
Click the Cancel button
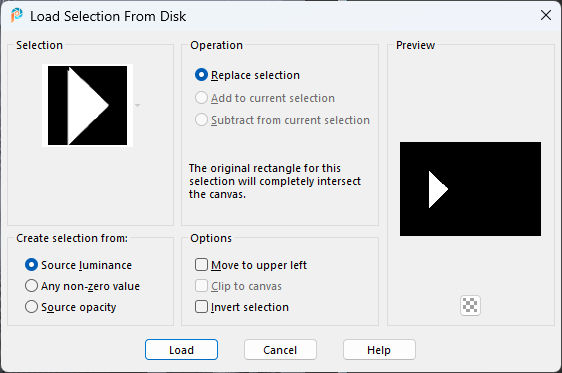tap(280, 350)
